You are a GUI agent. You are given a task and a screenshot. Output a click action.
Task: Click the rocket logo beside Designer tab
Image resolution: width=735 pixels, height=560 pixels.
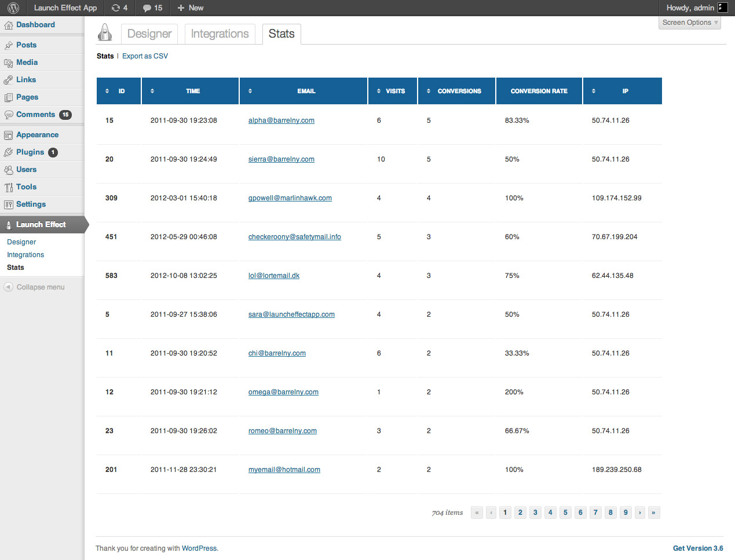point(105,32)
